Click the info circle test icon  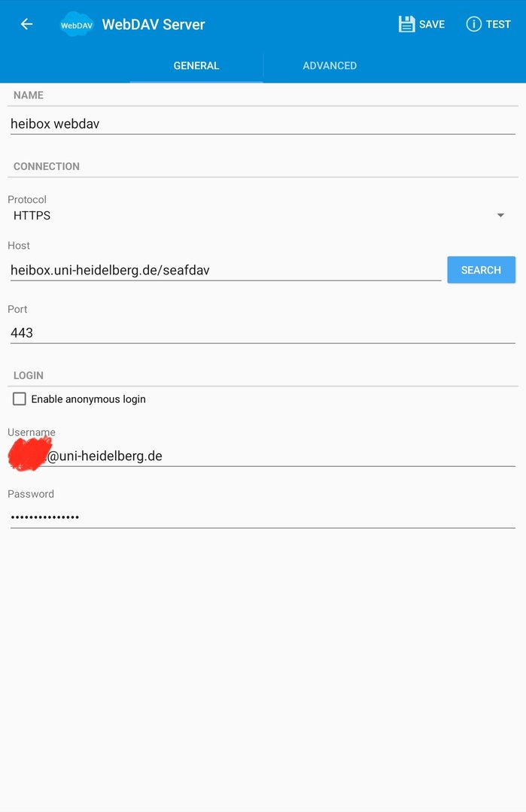pyautogui.click(x=473, y=24)
